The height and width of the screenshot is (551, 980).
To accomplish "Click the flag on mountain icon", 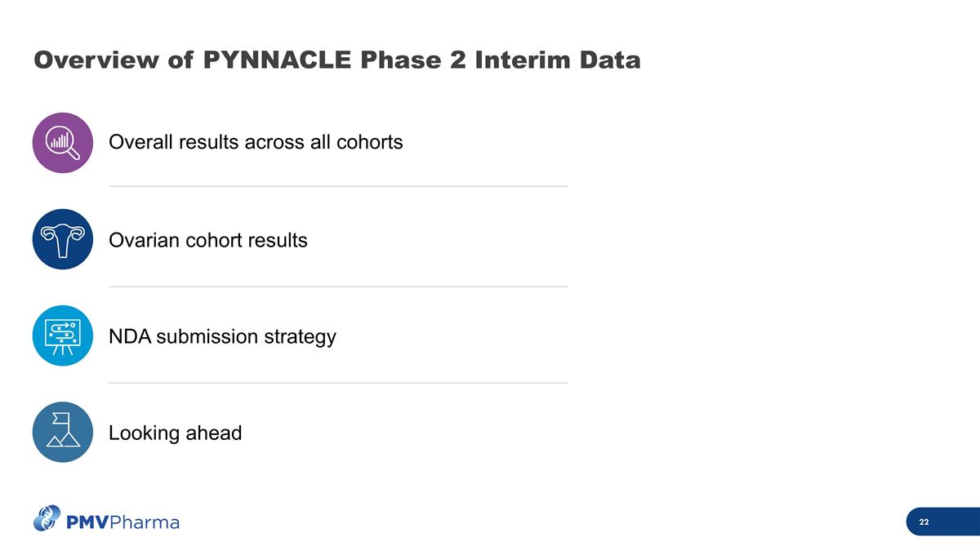I will click(x=63, y=432).
